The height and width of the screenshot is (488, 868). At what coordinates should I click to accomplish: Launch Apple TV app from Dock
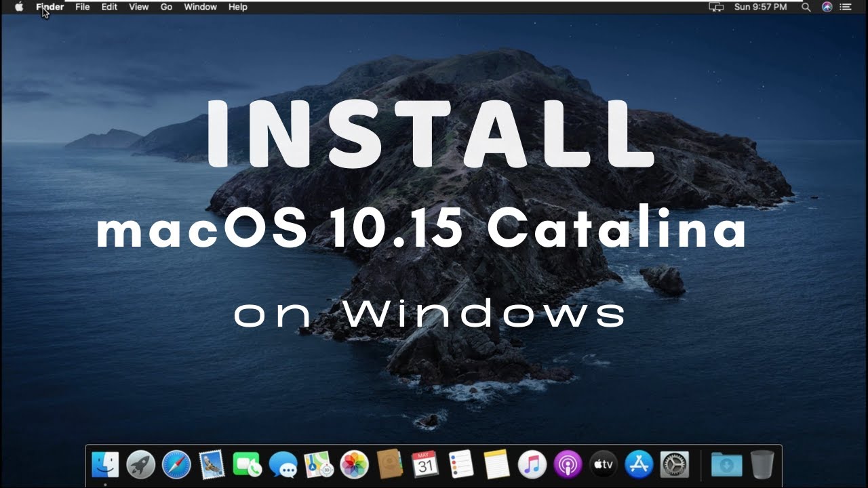click(603, 465)
